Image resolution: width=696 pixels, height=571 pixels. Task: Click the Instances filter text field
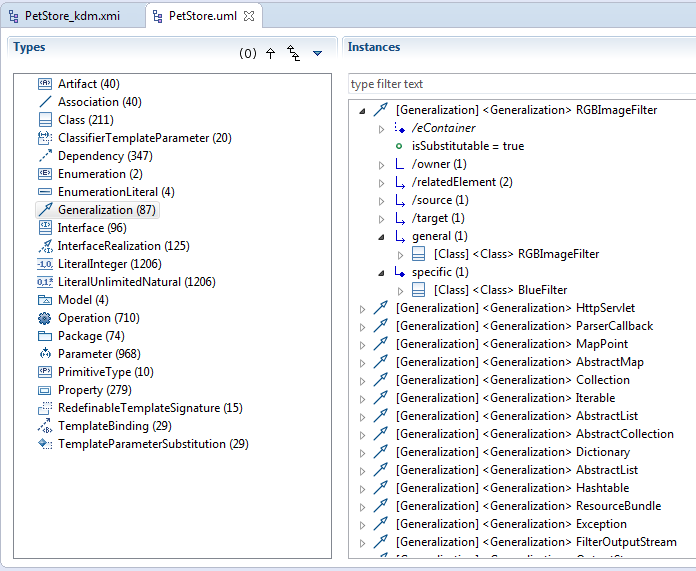point(522,84)
